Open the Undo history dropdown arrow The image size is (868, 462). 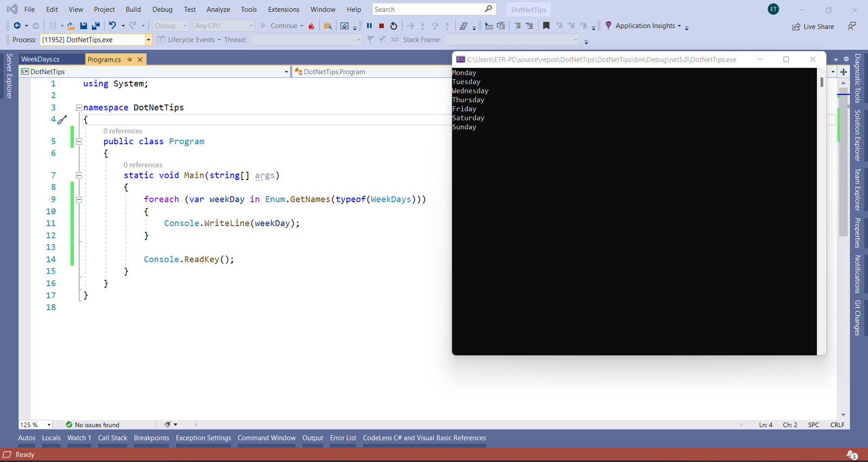coord(123,25)
